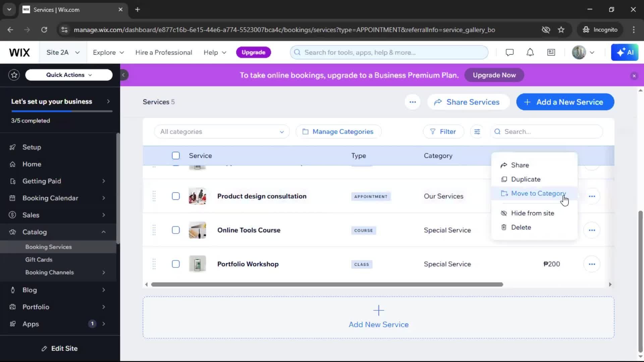Click drag handle of Portfolio Workshop
644x362 pixels.
coord(154,264)
